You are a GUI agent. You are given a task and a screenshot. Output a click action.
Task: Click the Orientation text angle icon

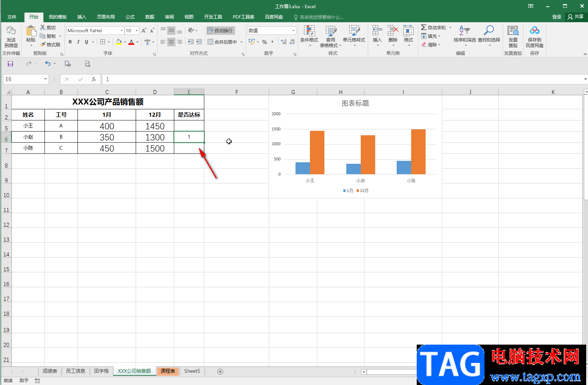tap(191, 30)
